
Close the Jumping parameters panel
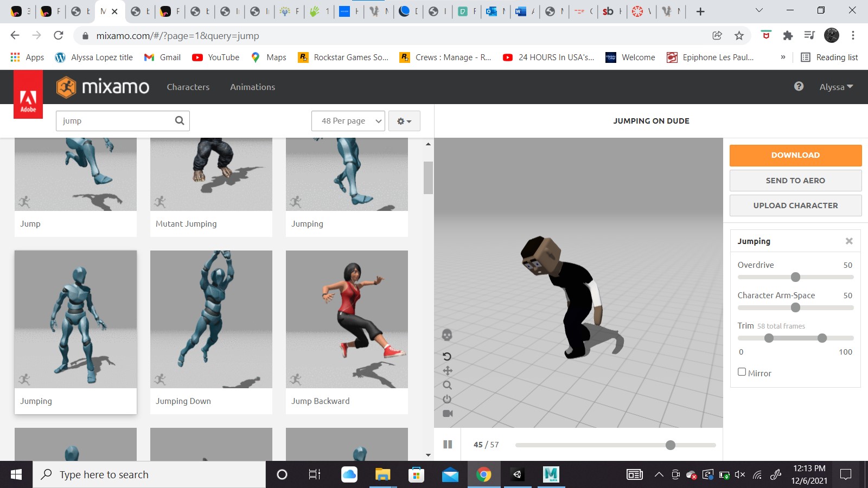coord(849,241)
